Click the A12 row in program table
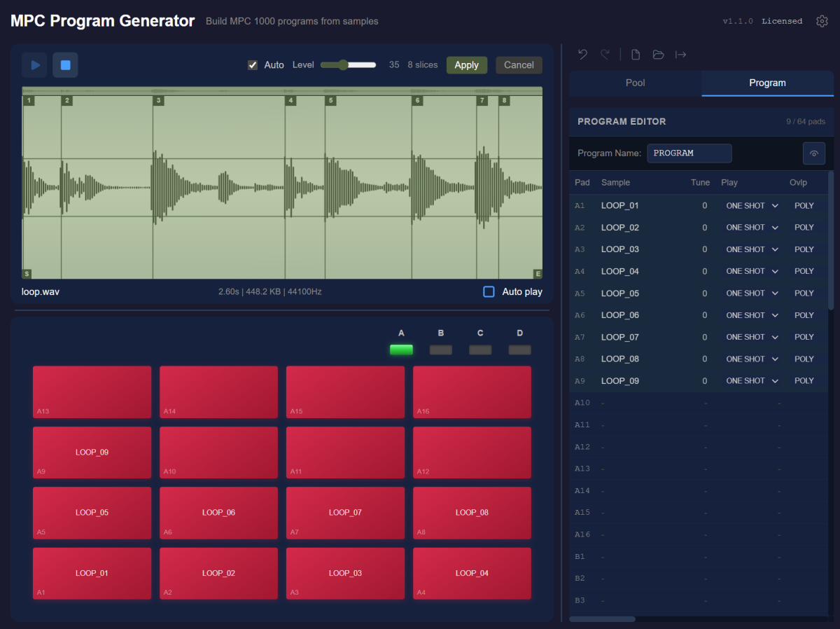This screenshot has height=629, width=840. pyautogui.click(x=699, y=447)
